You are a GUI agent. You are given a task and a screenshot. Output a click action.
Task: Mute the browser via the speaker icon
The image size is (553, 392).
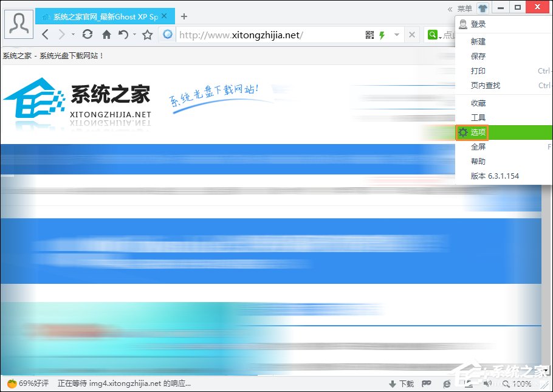pos(487,384)
